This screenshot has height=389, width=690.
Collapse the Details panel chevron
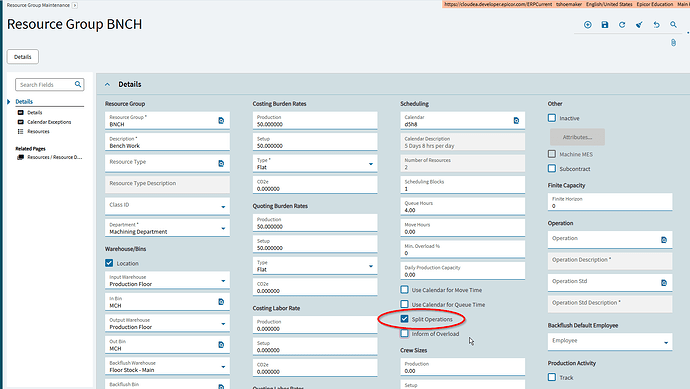coord(107,84)
